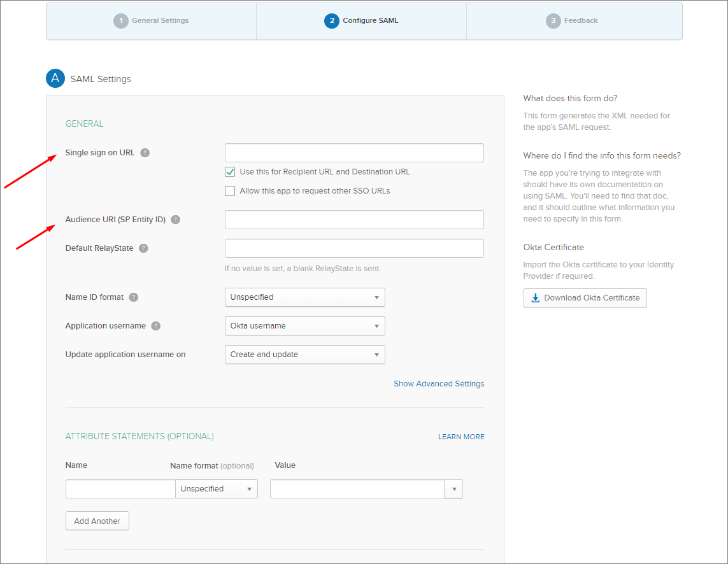Click help icon beside Audience URI label

tap(176, 220)
